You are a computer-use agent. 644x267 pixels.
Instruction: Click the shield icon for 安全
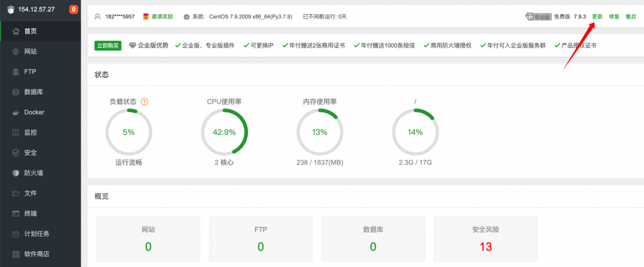[16, 153]
